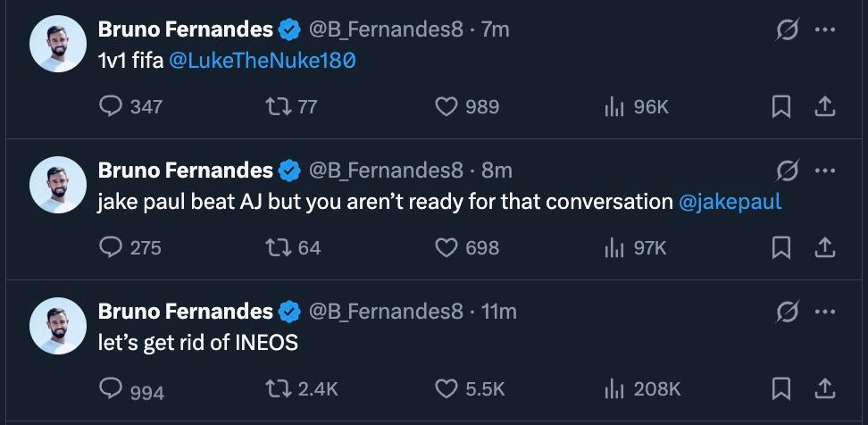Share the 'let's get rid of INEOS' tweet

[x=824, y=388]
